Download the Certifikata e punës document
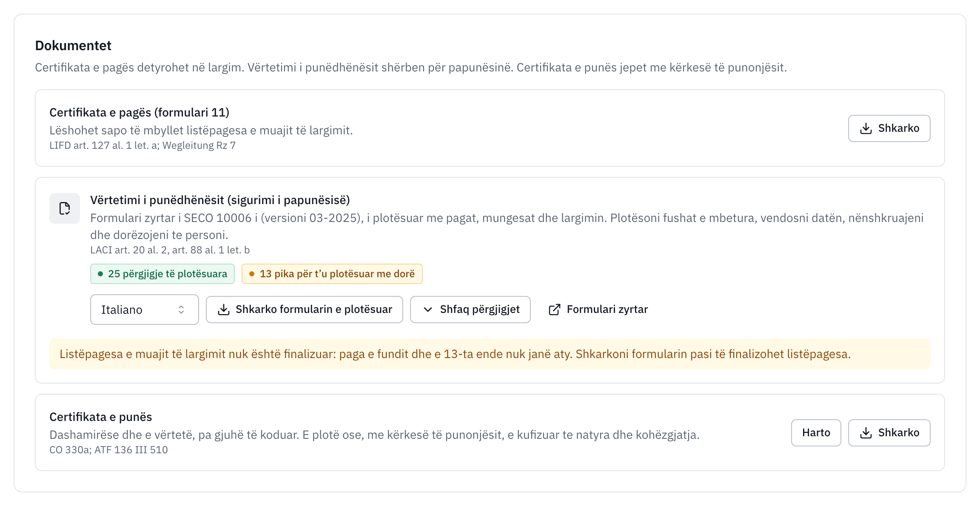Viewport: 980px width, 506px height. (x=889, y=433)
